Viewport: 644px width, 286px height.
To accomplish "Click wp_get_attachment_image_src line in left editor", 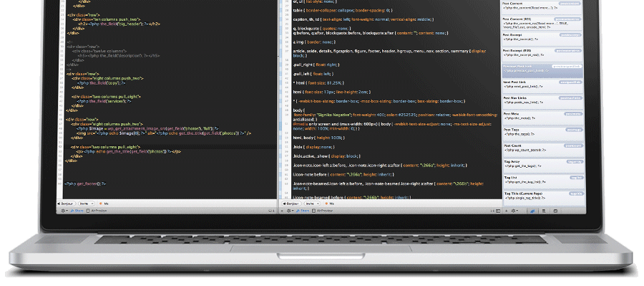I will (147, 128).
